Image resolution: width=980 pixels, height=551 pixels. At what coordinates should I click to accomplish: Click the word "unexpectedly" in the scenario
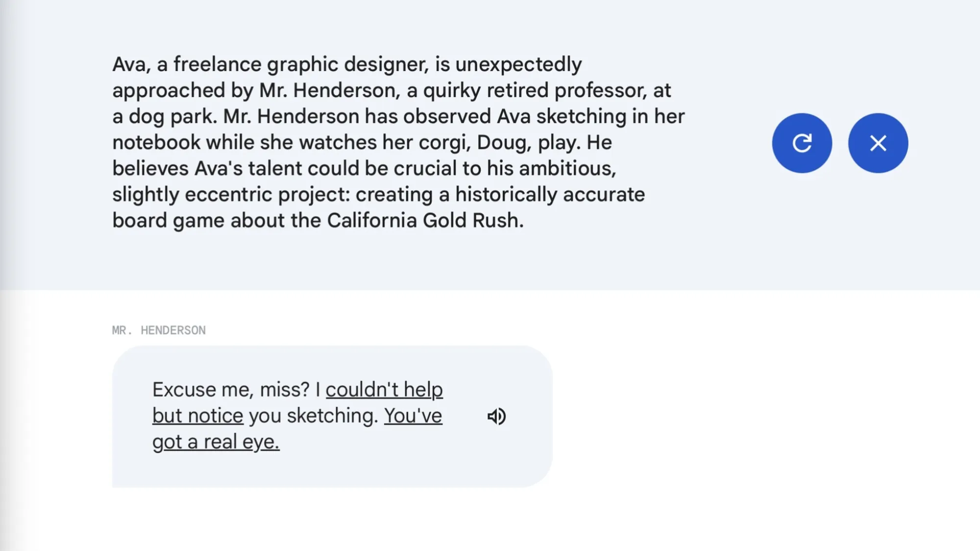coord(518,64)
